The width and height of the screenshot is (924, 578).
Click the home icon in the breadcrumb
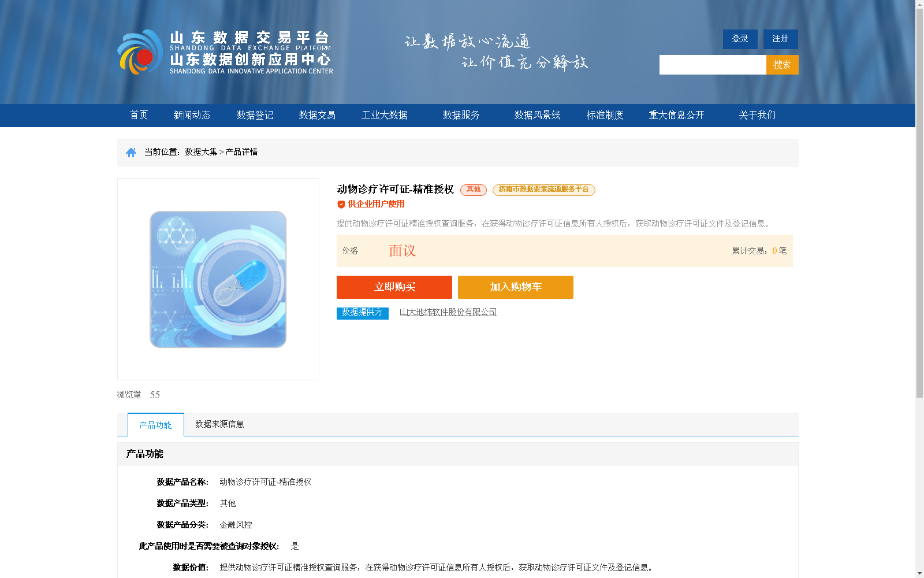pos(131,152)
